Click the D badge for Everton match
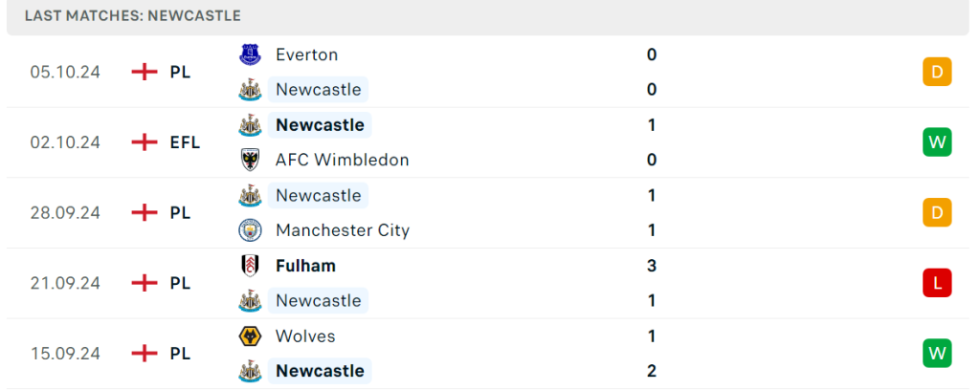This screenshot has height=390, width=980. point(937,72)
